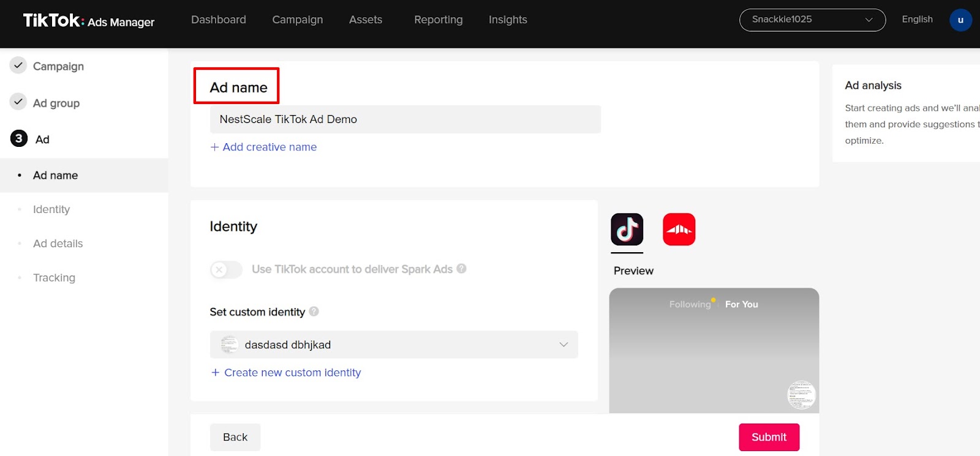Click the ad name field NestScale TikTok Ad Demo
980x456 pixels.
[405, 119]
